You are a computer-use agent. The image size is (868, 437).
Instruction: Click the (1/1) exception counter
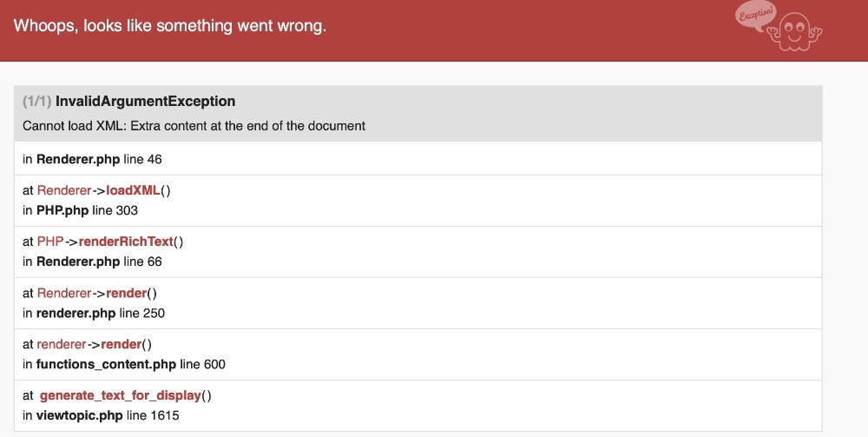tap(37, 102)
